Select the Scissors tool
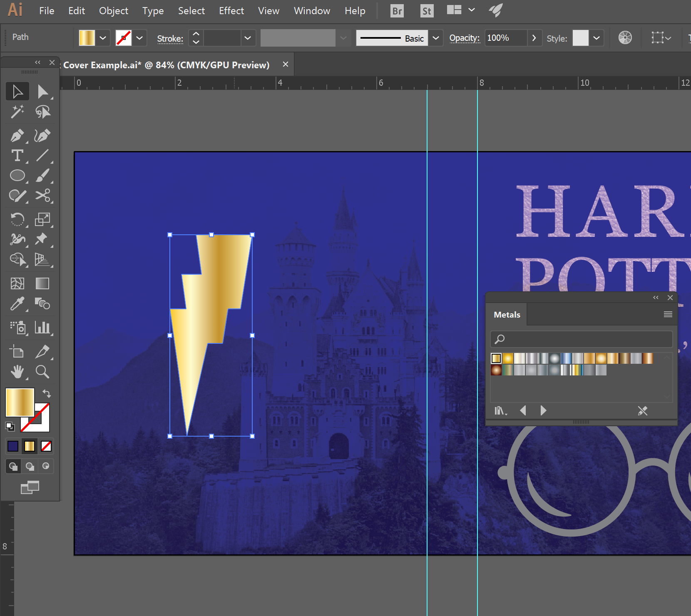 click(x=43, y=196)
